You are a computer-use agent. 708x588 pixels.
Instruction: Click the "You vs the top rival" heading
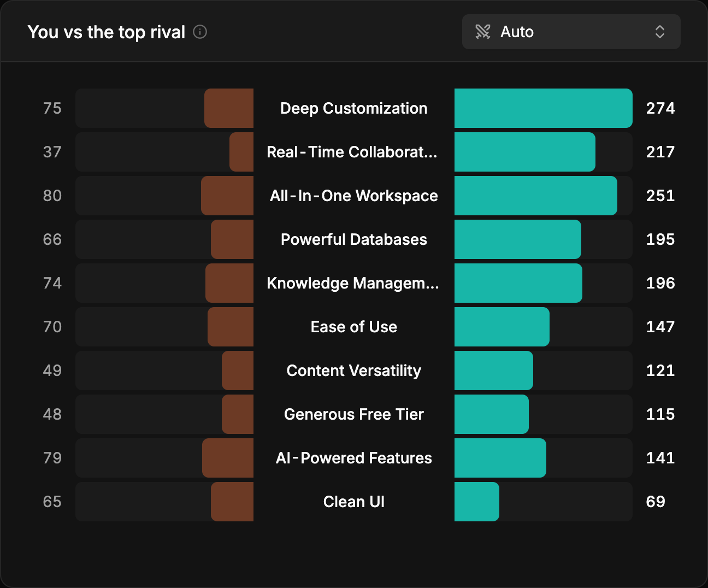coord(107,32)
